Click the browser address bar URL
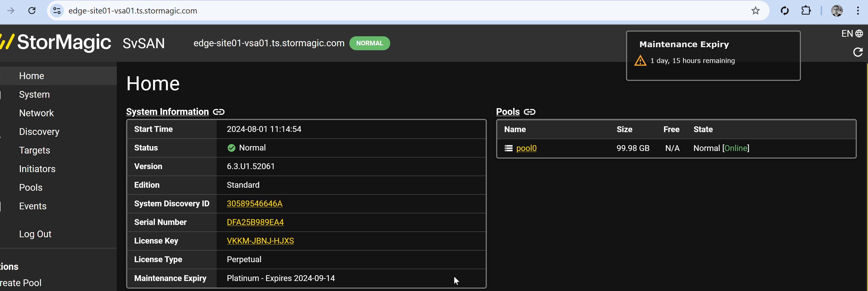The image size is (868, 291). click(x=133, y=11)
